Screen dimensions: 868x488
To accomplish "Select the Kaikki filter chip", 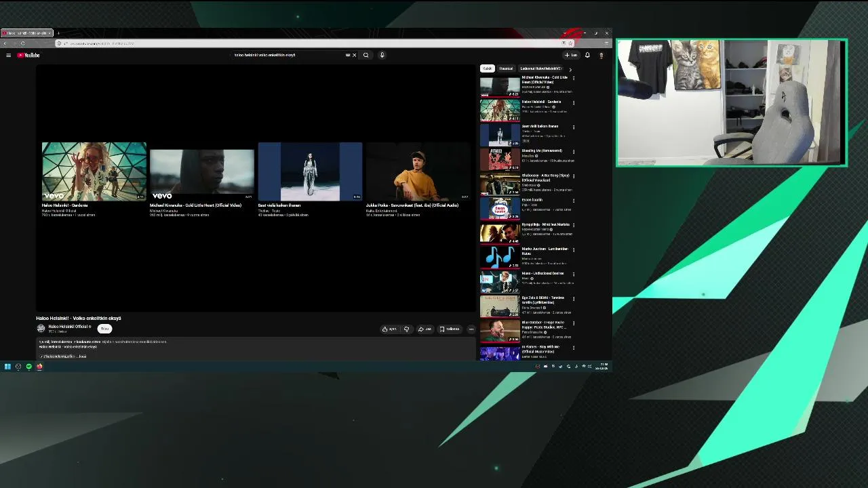I will click(x=488, y=68).
